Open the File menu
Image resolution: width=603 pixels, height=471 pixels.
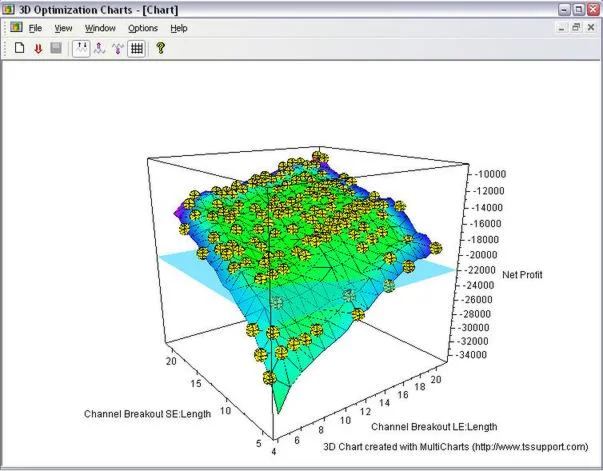pos(35,28)
